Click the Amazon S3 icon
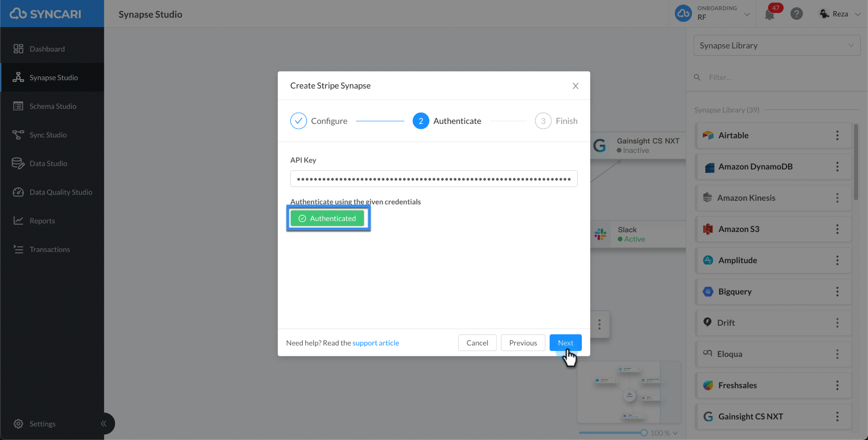 [708, 229]
